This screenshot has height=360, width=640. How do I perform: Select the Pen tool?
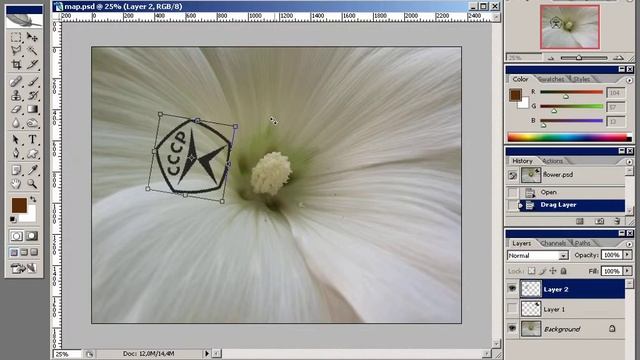coord(16,153)
